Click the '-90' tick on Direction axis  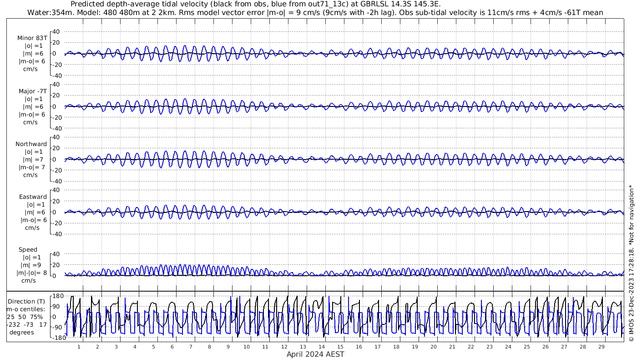click(x=58, y=328)
